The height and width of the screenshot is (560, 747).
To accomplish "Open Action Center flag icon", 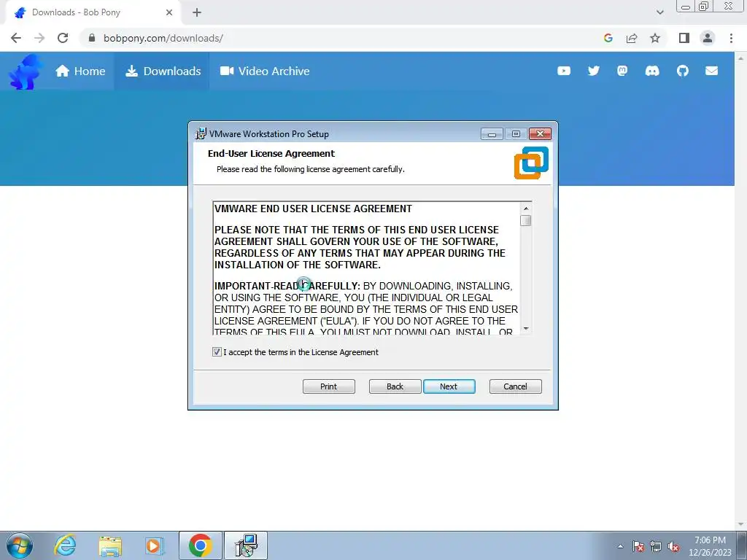I will [x=638, y=546].
